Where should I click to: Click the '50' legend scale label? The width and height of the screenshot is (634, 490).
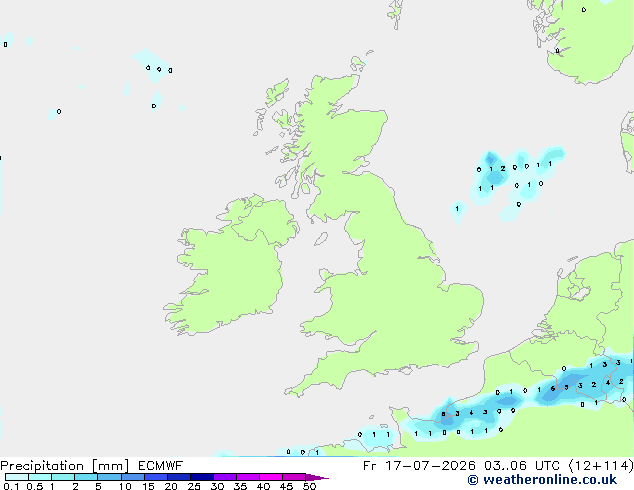point(309,486)
